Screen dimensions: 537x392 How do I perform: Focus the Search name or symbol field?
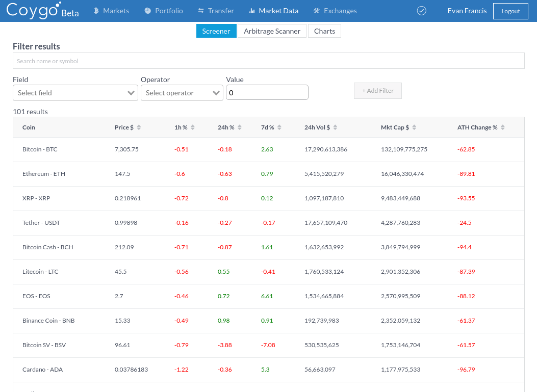pos(268,61)
